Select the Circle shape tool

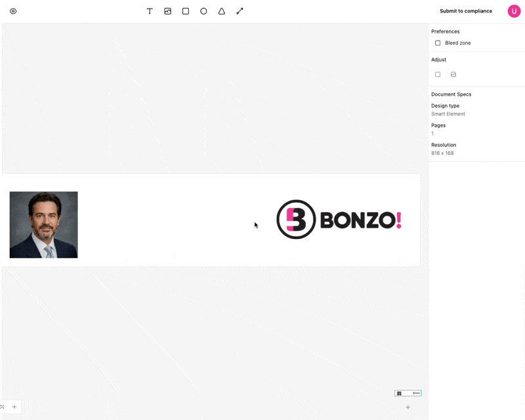[203, 11]
